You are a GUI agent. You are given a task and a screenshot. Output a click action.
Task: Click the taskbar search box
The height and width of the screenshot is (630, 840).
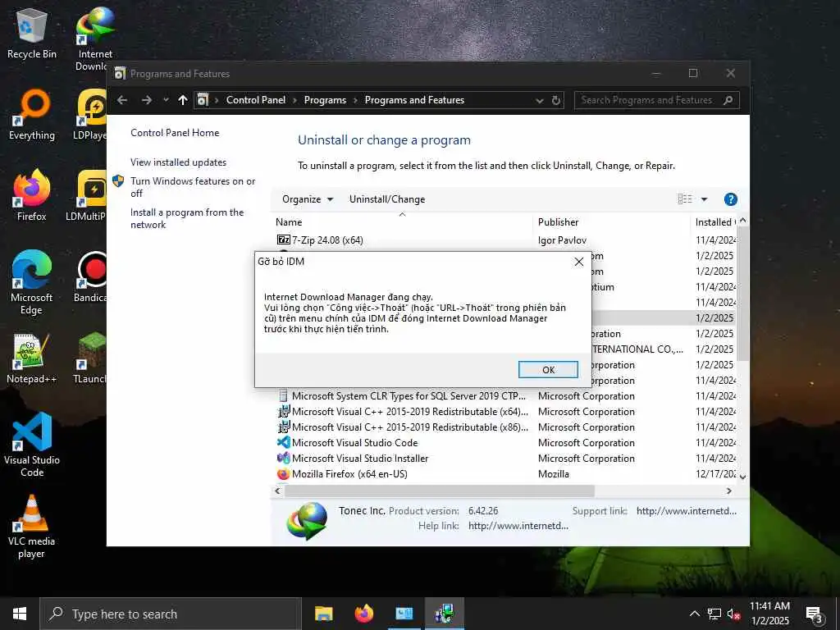pyautogui.click(x=171, y=614)
